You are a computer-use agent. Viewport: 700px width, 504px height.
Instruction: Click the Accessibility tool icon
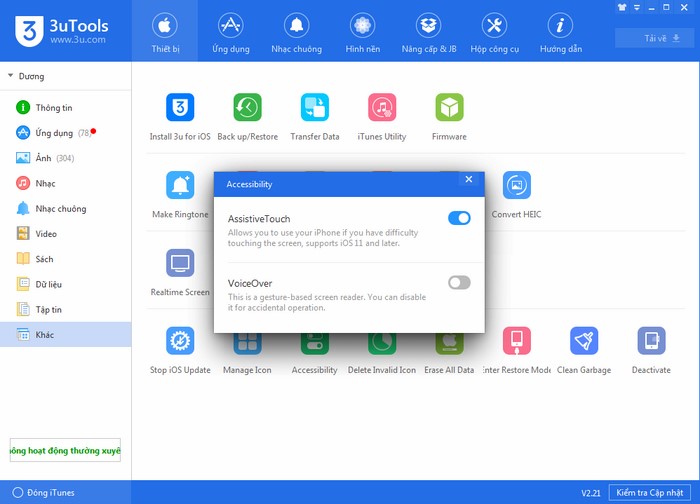315,344
